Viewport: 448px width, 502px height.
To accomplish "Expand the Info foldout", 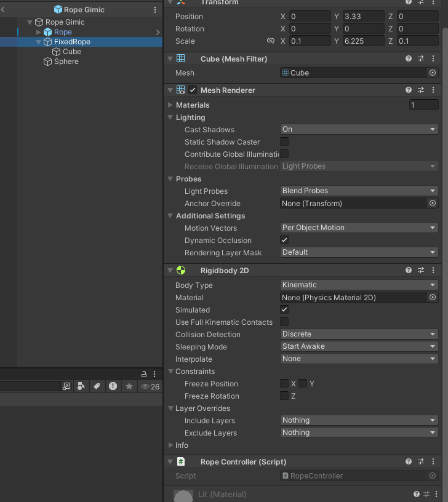I will pos(170,445).
